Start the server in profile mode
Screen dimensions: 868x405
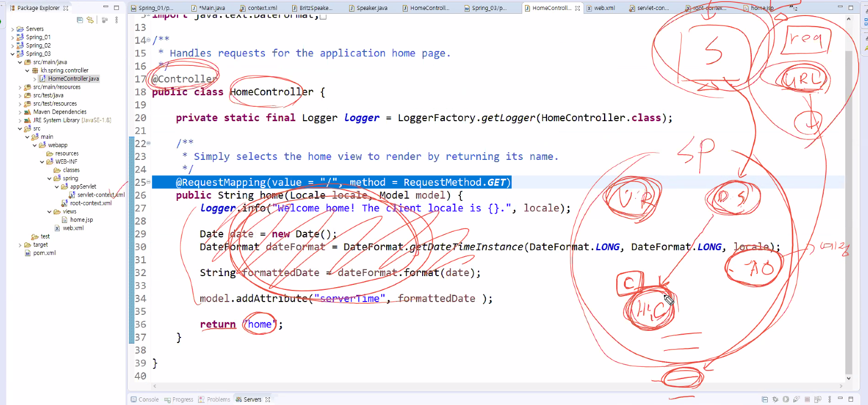coord(796,399)
